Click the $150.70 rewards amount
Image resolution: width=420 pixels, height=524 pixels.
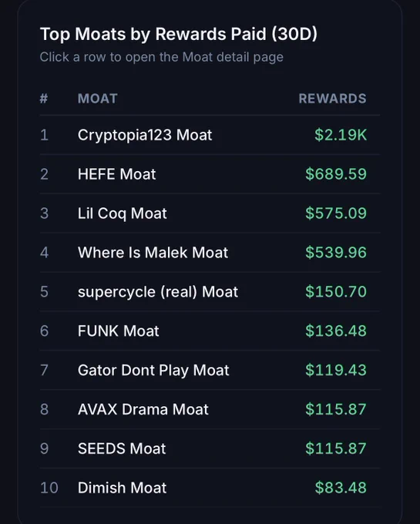336,292
